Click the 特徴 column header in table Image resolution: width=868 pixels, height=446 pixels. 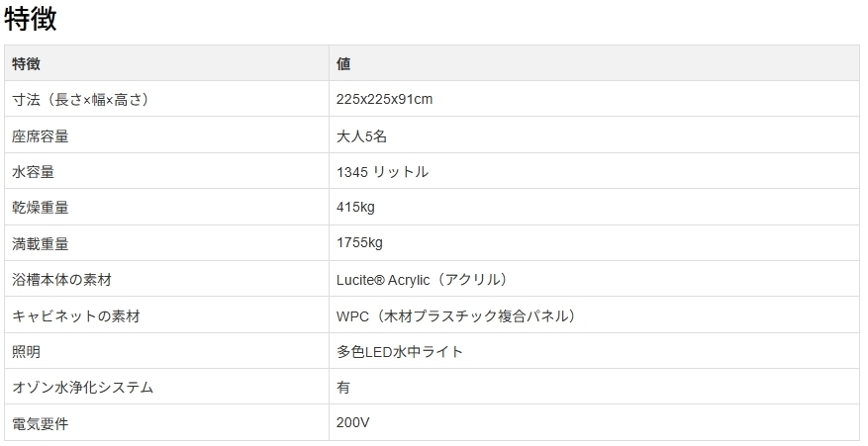(x=26, y=63)
